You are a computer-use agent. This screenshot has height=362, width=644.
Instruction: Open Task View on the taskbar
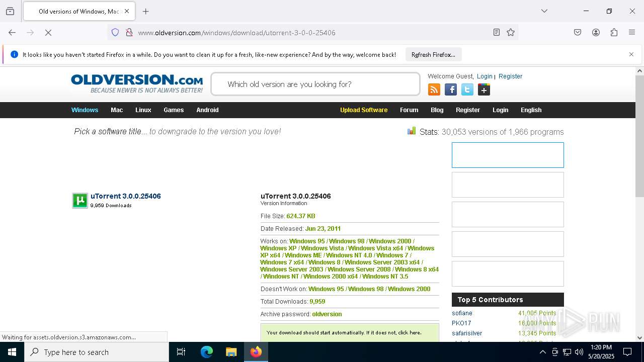pos(181,352)
